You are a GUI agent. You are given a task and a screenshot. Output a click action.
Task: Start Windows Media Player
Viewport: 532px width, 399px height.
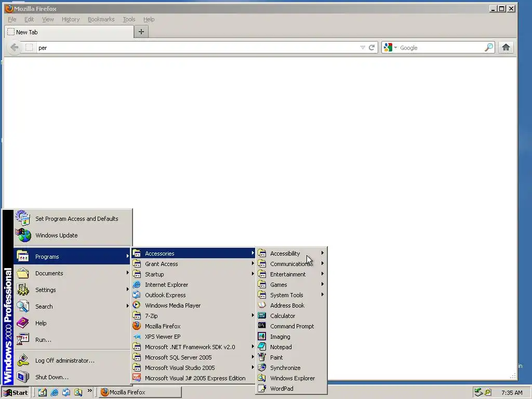[x=193, y=305]
